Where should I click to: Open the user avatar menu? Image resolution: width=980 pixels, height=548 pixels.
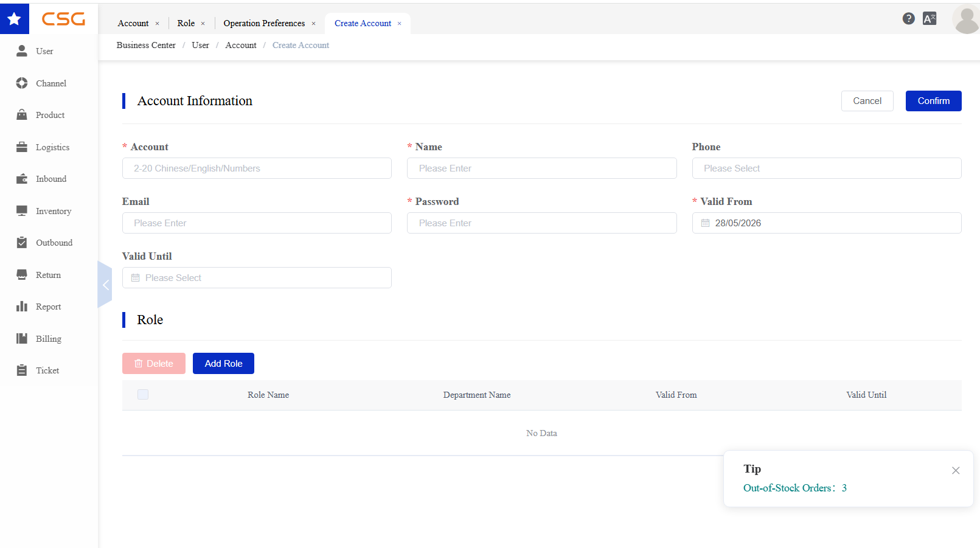pos(966,19)
